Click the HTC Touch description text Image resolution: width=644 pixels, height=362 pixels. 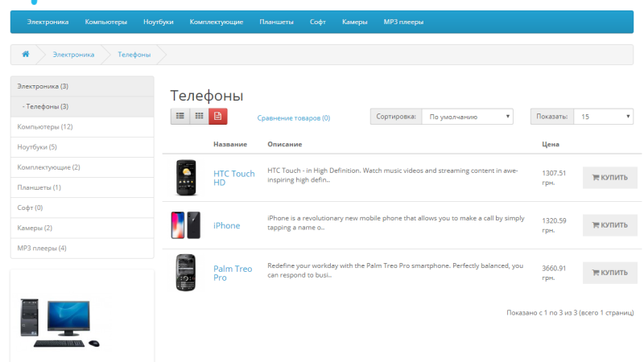(393, 175)
